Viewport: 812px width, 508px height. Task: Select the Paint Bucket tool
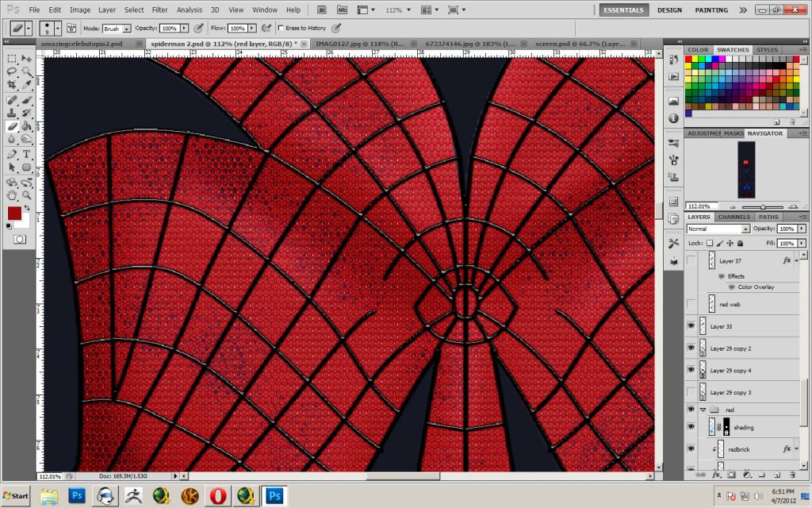pos(26,125)
